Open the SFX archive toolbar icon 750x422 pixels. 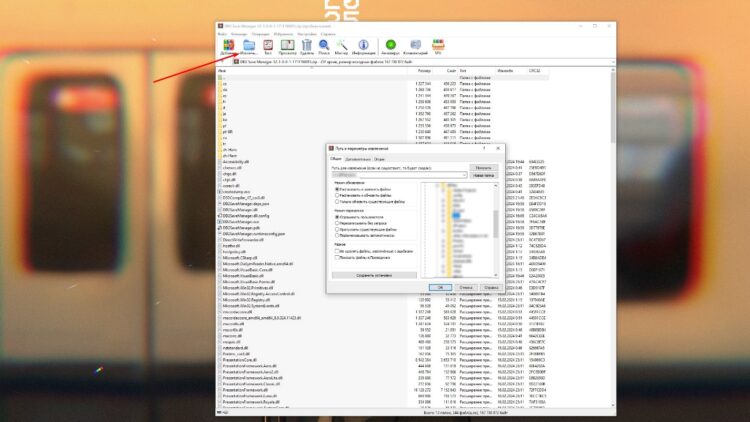[438, 46]
